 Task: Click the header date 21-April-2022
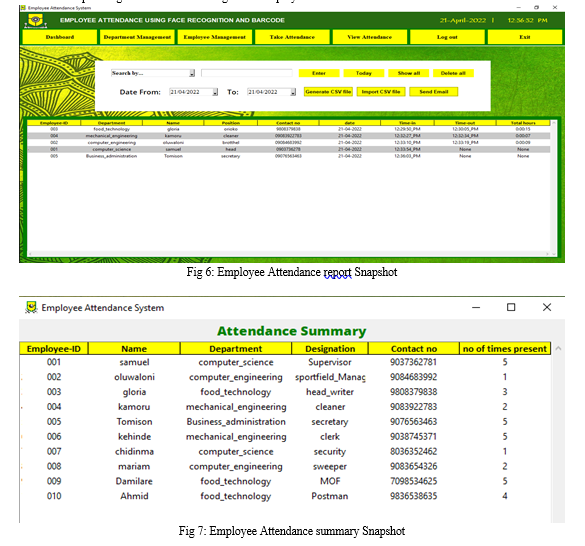(463, 20)
